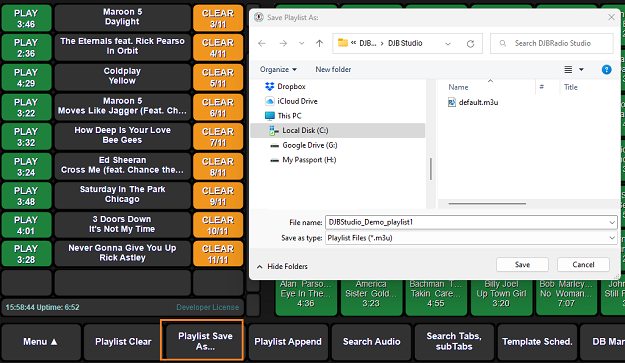
Task: Sort files by the Name column header
Action: (458, 87)
